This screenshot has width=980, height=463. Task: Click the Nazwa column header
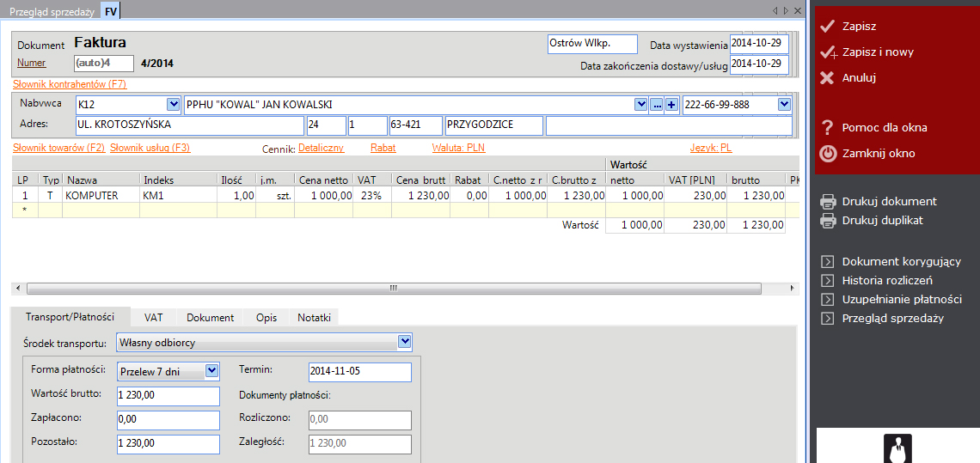101,180
